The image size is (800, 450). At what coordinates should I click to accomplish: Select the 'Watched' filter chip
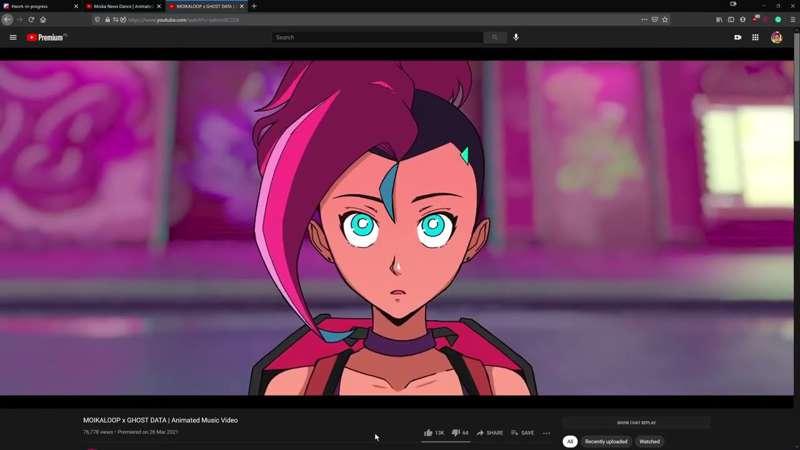coord(649,441)
